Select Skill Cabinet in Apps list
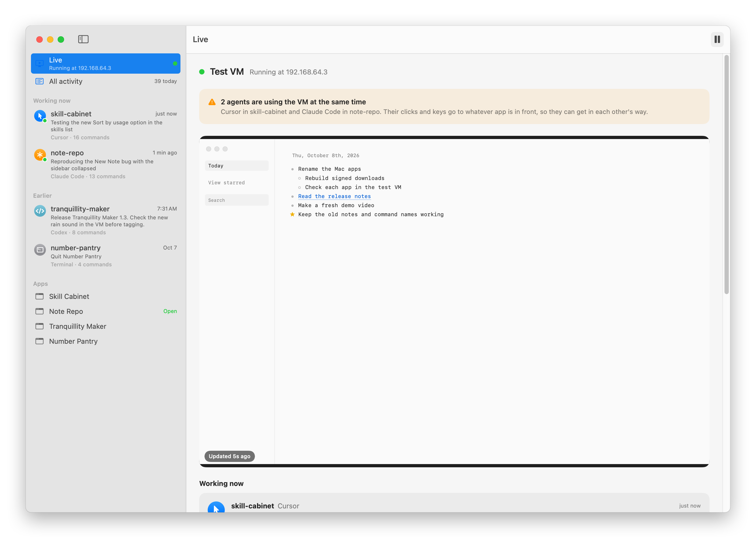756x538 pixels. click(106, 297)
